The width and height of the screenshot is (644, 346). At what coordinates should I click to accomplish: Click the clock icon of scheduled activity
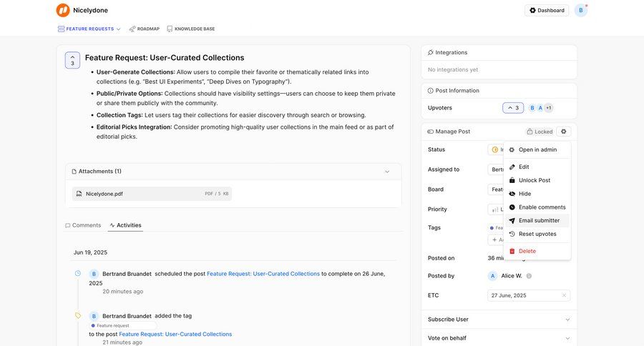point(77,273)
